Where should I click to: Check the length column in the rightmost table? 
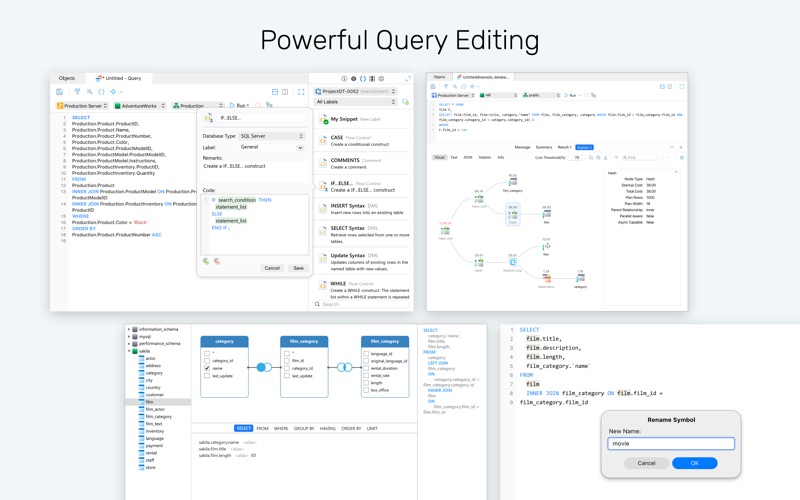tap(366, 383)
